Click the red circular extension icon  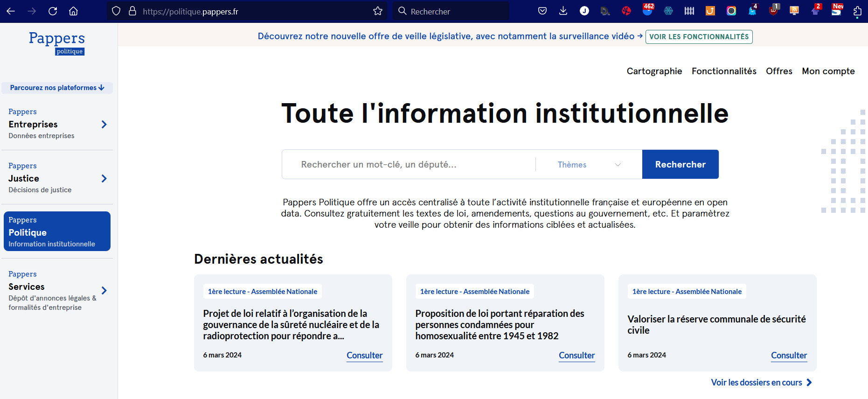pos(626,11)
